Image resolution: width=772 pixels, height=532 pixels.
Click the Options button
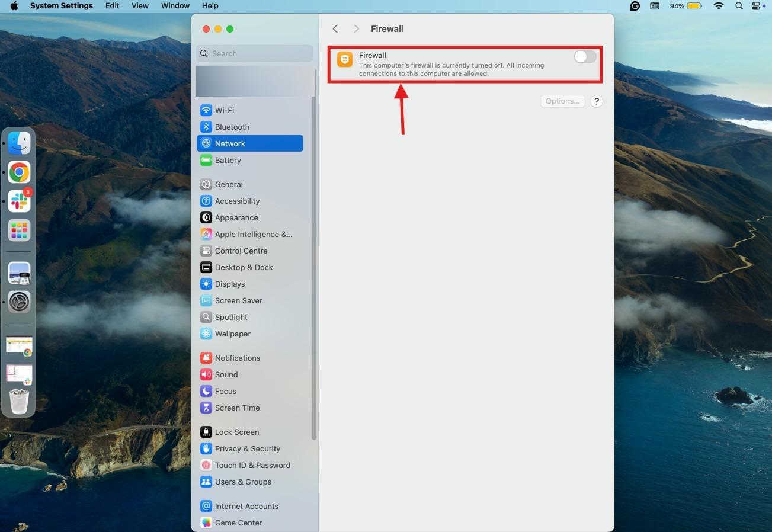pyautogui.click(x=562, y=101)
